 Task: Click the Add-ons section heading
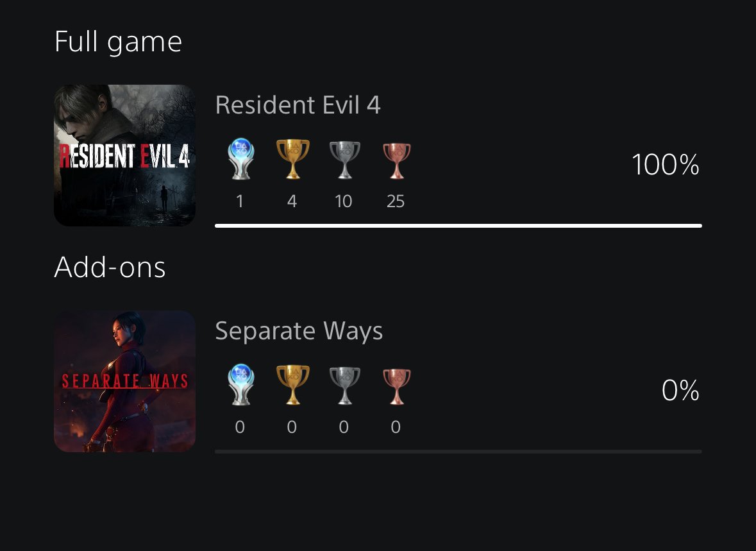[110, 267]
